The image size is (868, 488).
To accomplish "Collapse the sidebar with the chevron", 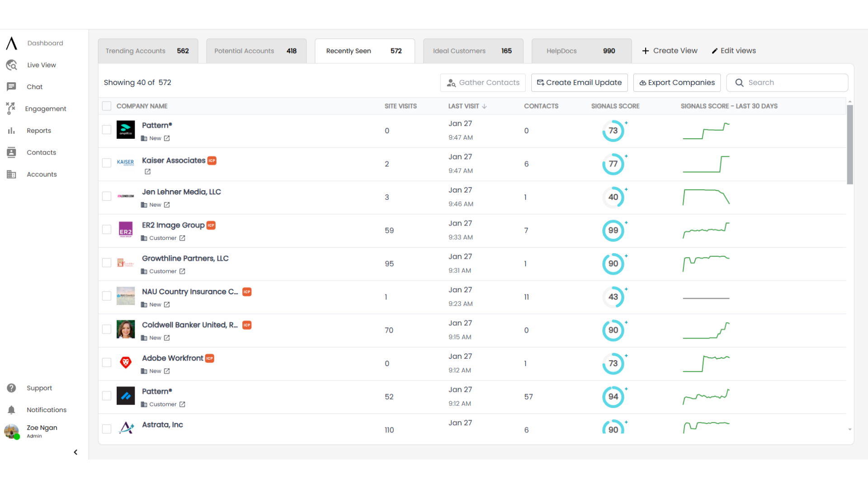I will point(75,452).
